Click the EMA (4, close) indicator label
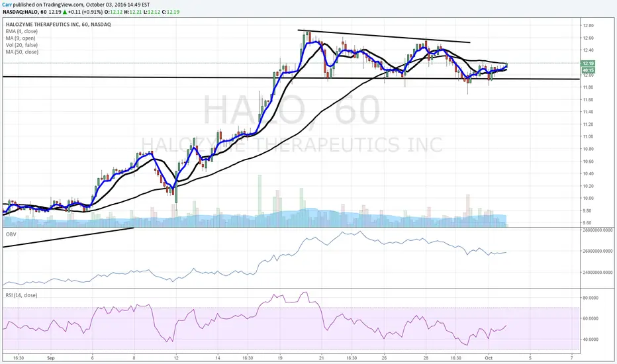 [22, 31]
